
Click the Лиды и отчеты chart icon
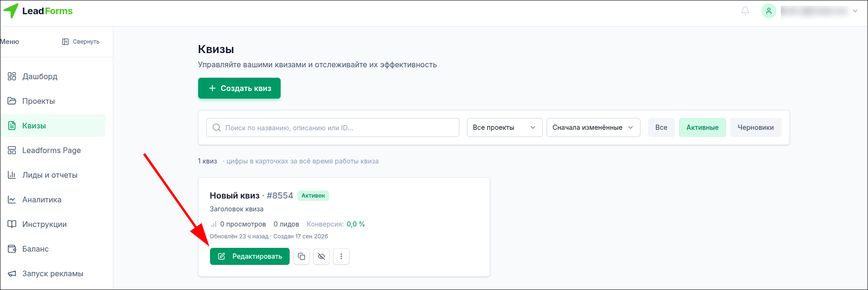click(x=12, y=175)
